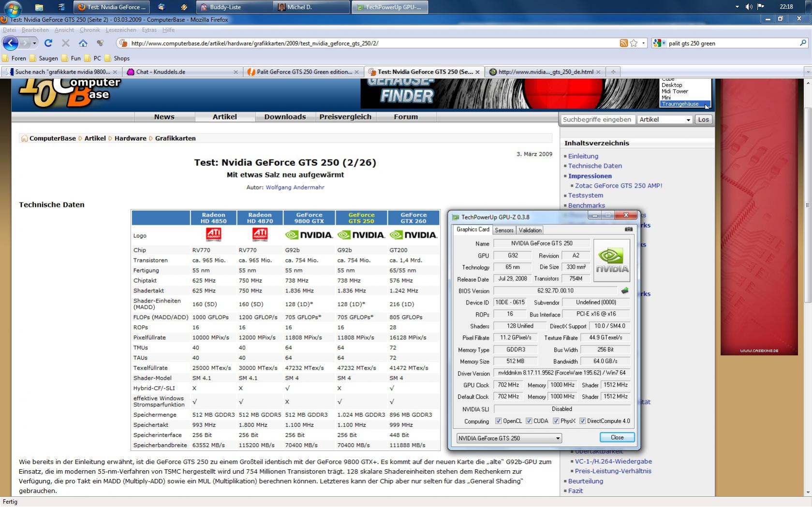The width and height of the screenshot is (812, 507).
Task: Click action center flag icon in tray
Action: [x=761, y=7]
